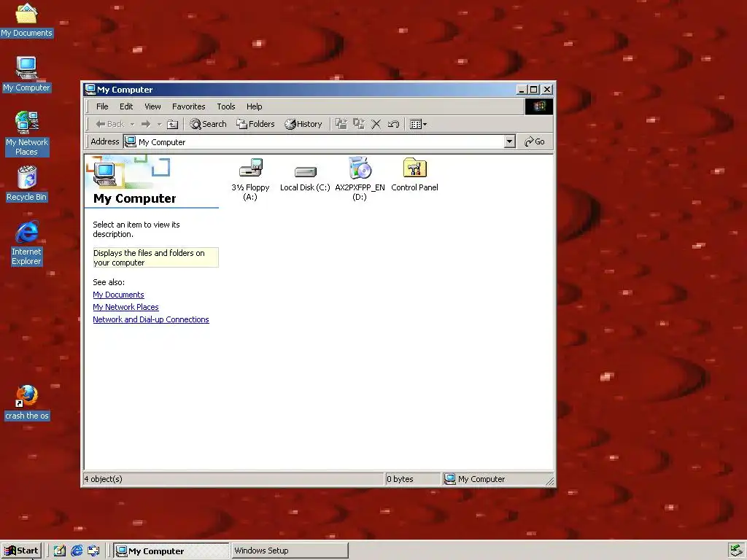Show the History pane
Screen dimensions: 747x560
[x=303, y=124]
